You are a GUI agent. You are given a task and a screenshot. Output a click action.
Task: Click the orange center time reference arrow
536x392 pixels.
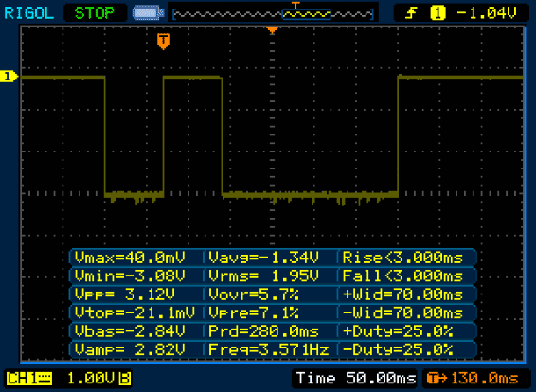pyautogui.click(x=272, y=30)
